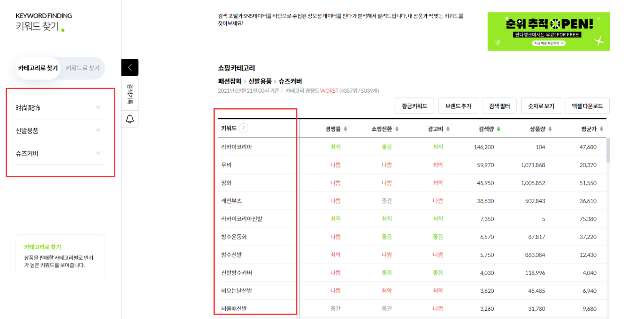
Task: Expand the 슈즈커버 category dropdown
Action: [x=98, y=153]
